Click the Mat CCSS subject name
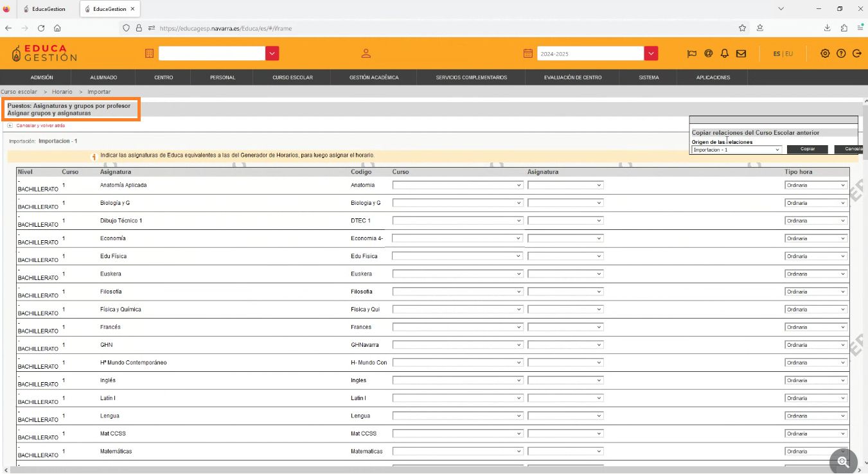Screen dimensions: 868x474 click(x=113, y=434)
